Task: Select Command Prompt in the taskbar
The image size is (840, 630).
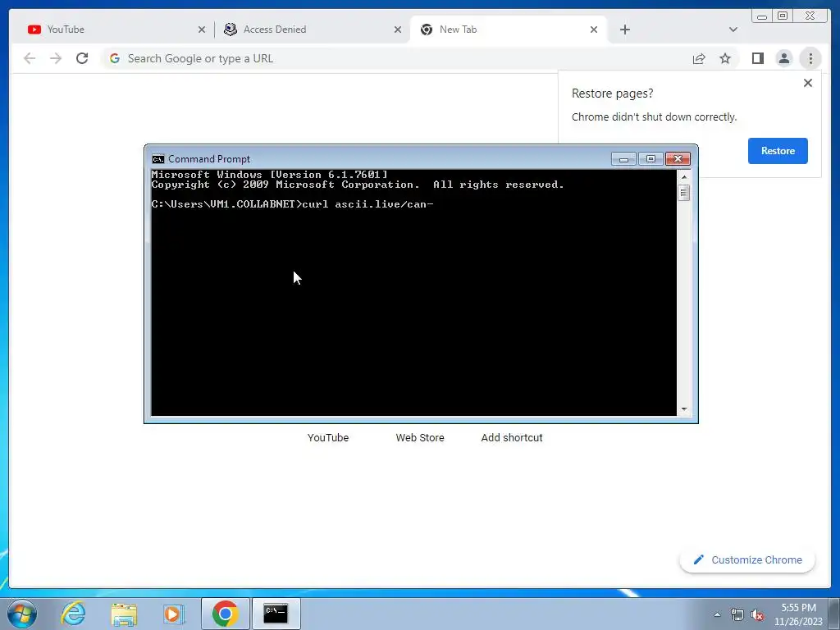Action: coord(276,614)
